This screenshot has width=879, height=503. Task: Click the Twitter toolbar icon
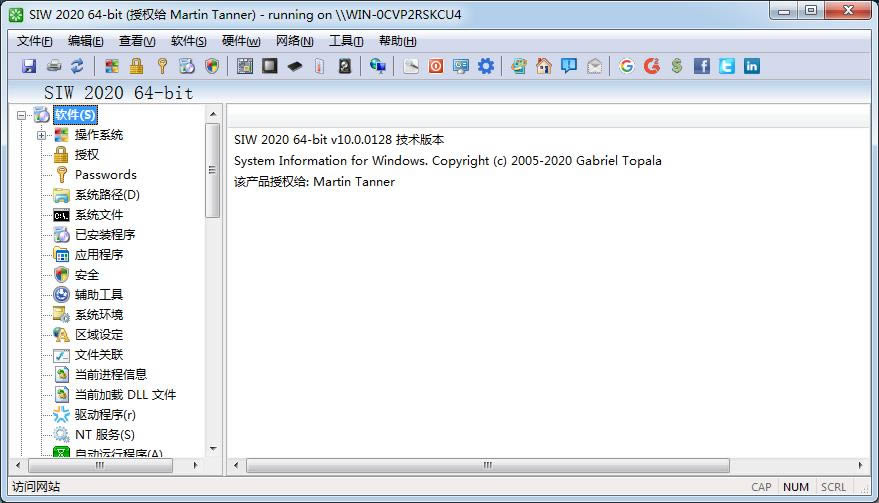727,66
